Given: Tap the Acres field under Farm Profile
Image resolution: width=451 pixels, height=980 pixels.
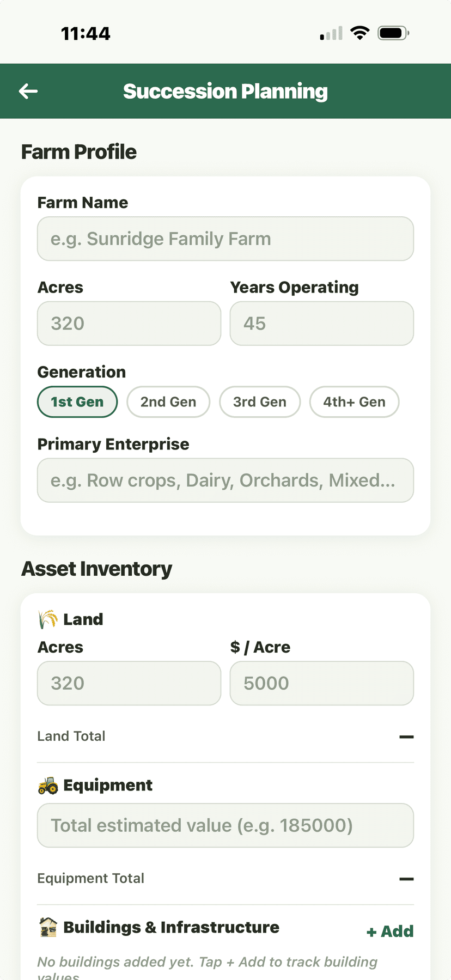Looking at the screenshot, I should click(129, 323).
